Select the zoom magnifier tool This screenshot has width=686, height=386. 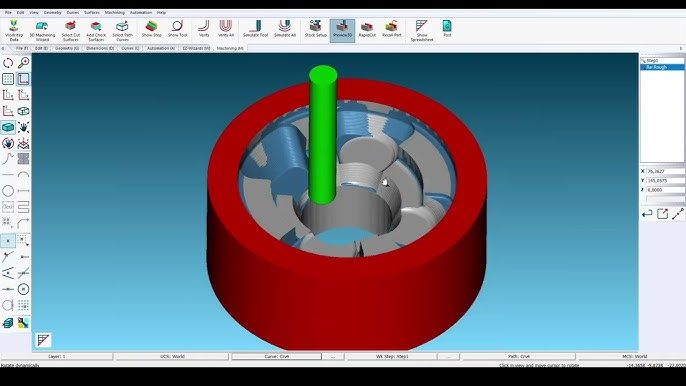24,63
